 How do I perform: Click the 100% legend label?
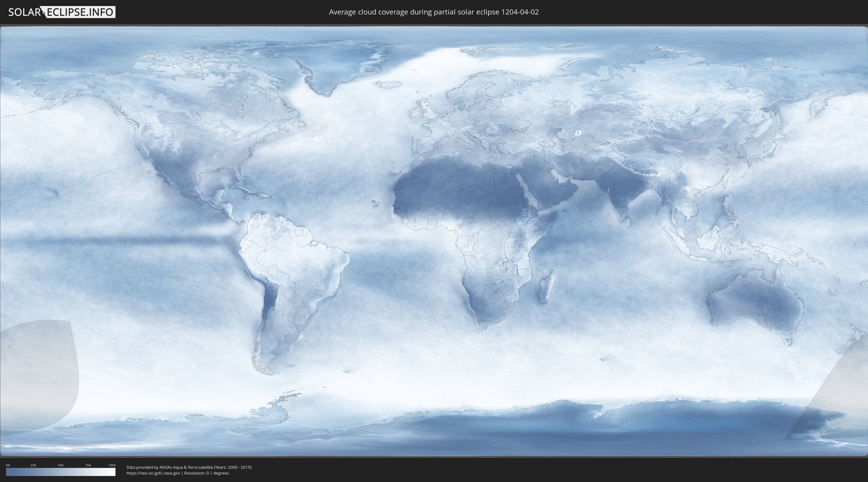[112, 465]
